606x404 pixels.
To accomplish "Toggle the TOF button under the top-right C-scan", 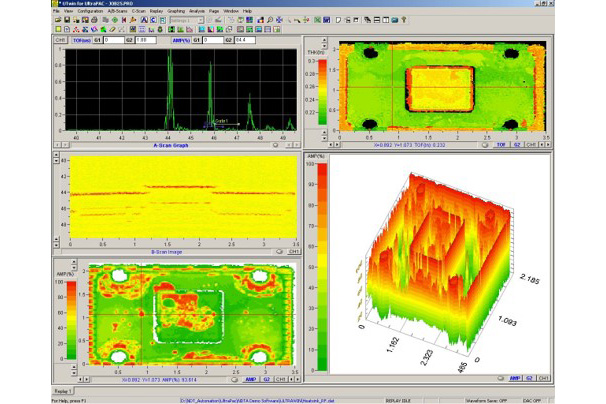I will pos(501,144).
